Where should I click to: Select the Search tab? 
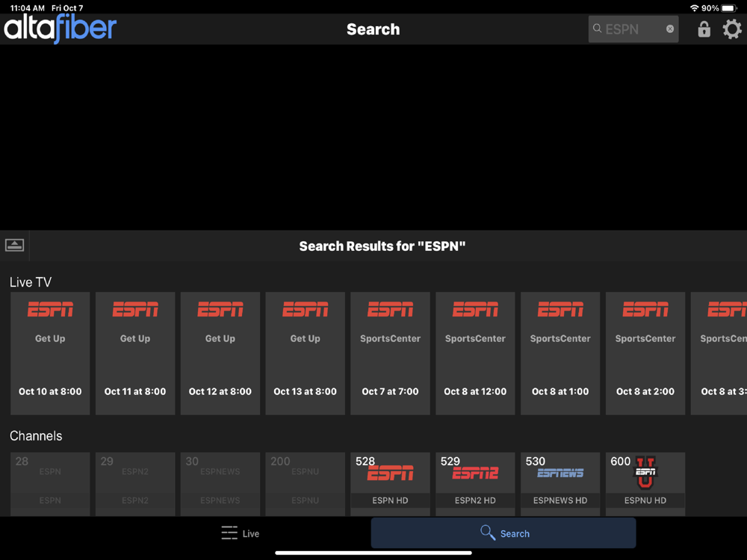(503, 533)
